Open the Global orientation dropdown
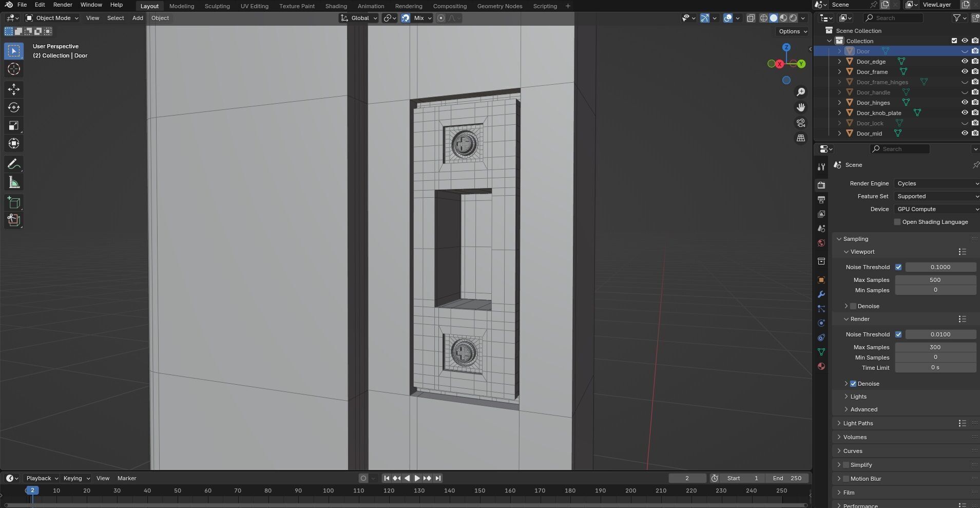This screenshot has height=508, width=980. [x=359, y=18]
